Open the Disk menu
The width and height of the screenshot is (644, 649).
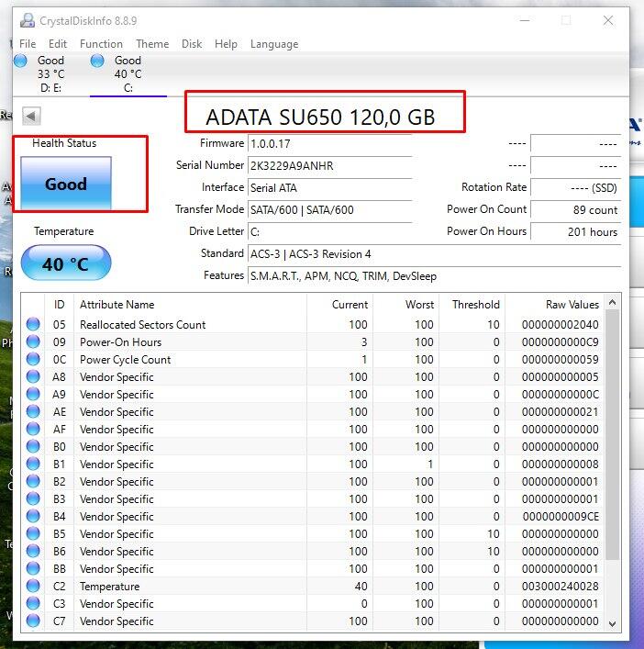[192, 44]
